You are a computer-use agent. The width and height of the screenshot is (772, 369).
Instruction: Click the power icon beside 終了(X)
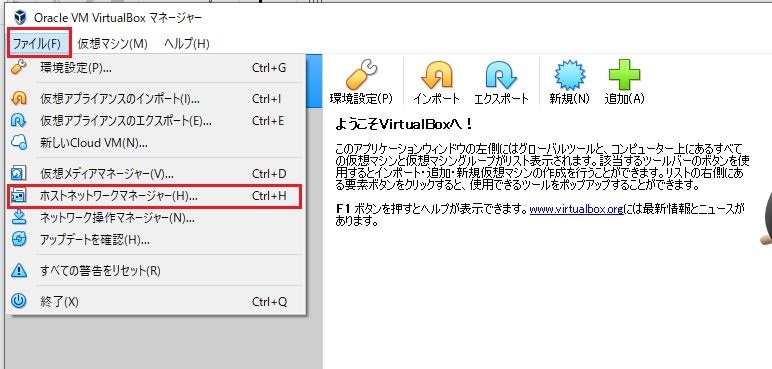point(19,301)
